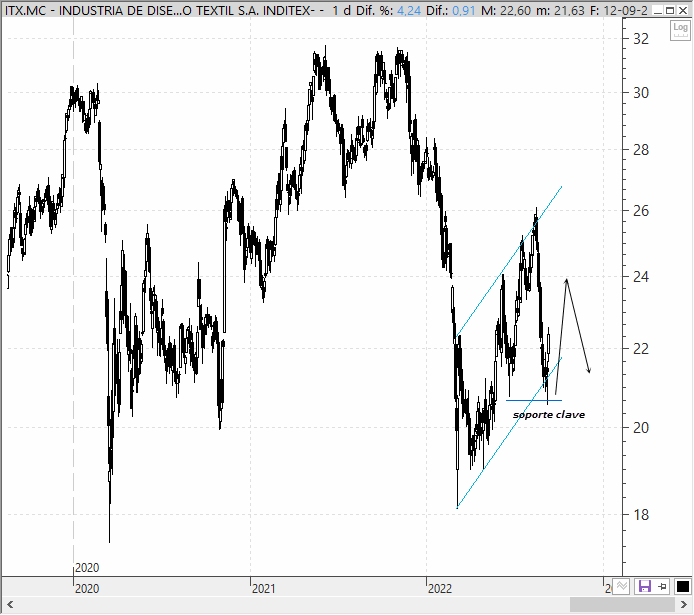
Task: Click the horizontal scrollbar left arrow
Action: [10, 604]
